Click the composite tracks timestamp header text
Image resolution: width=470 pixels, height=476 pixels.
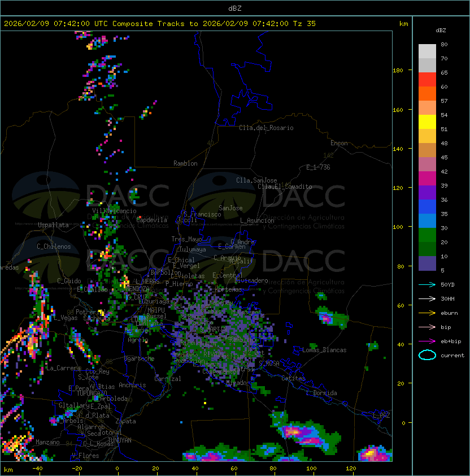(160, 24)
